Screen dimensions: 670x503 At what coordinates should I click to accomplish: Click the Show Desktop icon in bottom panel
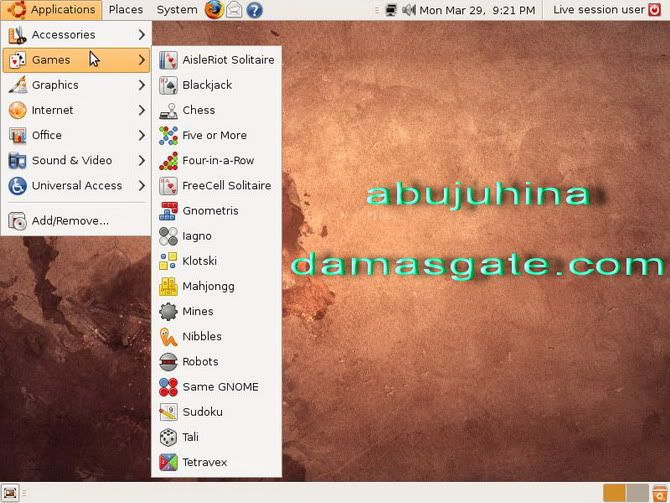click(x=9, y=493)
